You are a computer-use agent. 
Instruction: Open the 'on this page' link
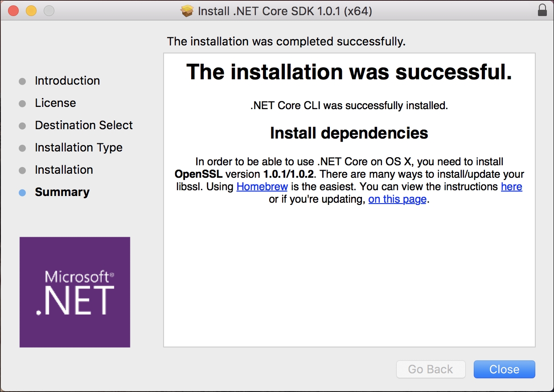(398, 199)
